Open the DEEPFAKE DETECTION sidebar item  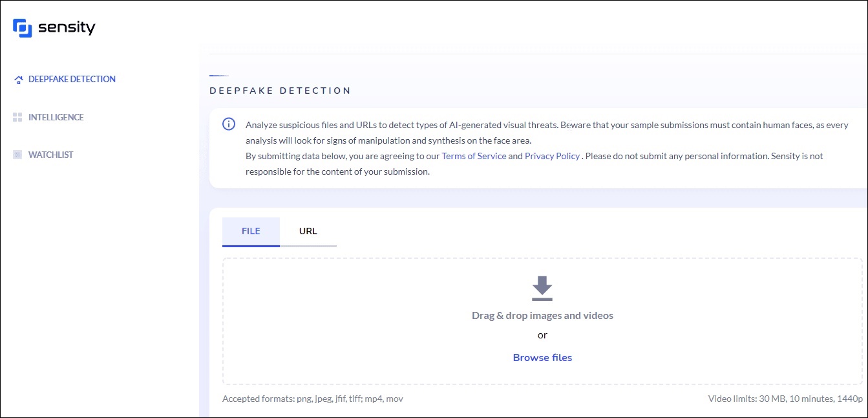[72, 79]
